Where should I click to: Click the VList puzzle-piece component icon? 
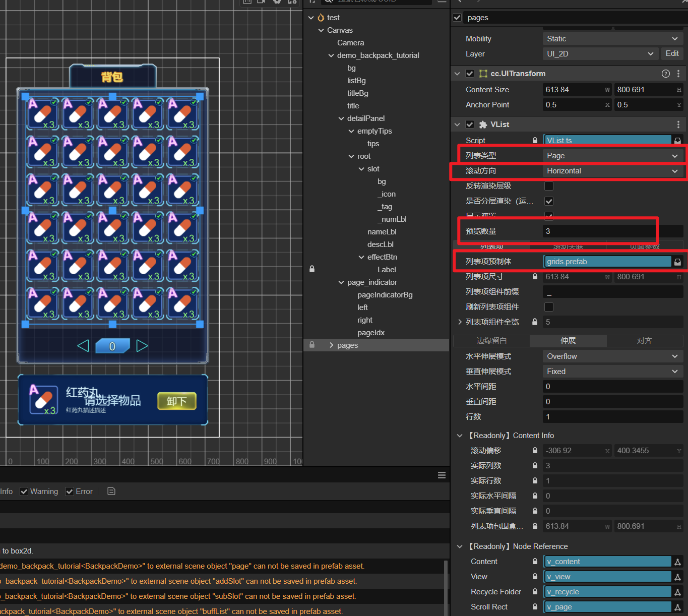(483, 125)
